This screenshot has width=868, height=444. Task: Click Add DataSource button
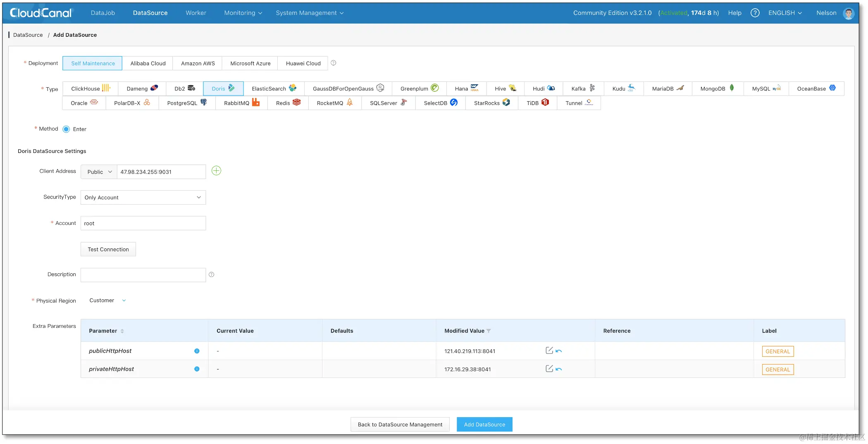click(484, 425)
